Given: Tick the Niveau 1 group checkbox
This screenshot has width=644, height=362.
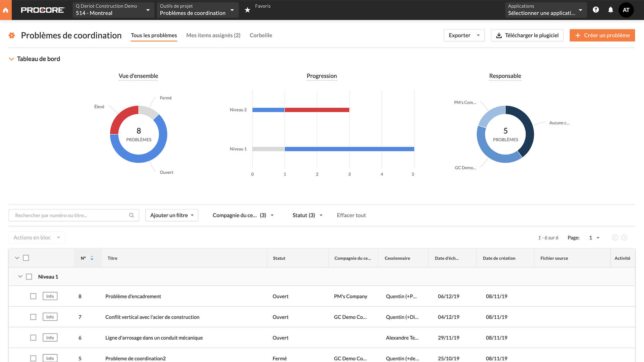Looking at the screenshot, I should pyautogui.click(x=29, y=277).
